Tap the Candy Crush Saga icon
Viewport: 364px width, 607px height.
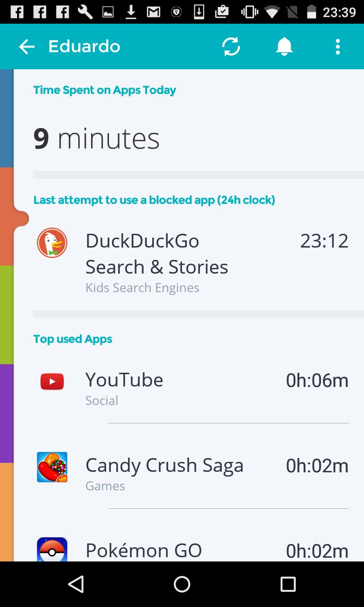pyautogui.click(x=52, y=467)
